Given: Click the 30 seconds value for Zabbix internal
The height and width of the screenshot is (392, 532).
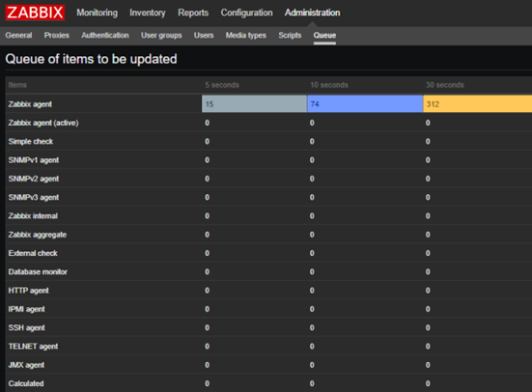Looking at the screenshot, I should tap(428, 216).
